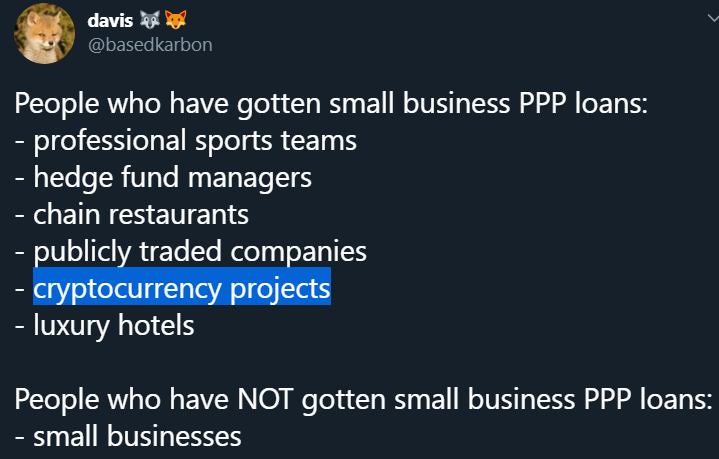Click the first heading about gotten PPP loans
The image size is (719, 459).
pos(331,104)
